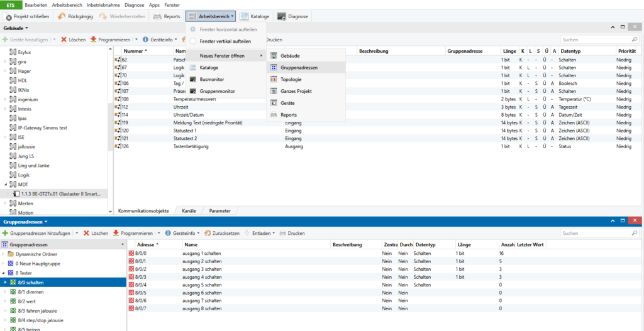644x331 pixels.
Task: Select Busmonitor icon in Arbeitsbereich menu
Action: click(x=194, y=79)
